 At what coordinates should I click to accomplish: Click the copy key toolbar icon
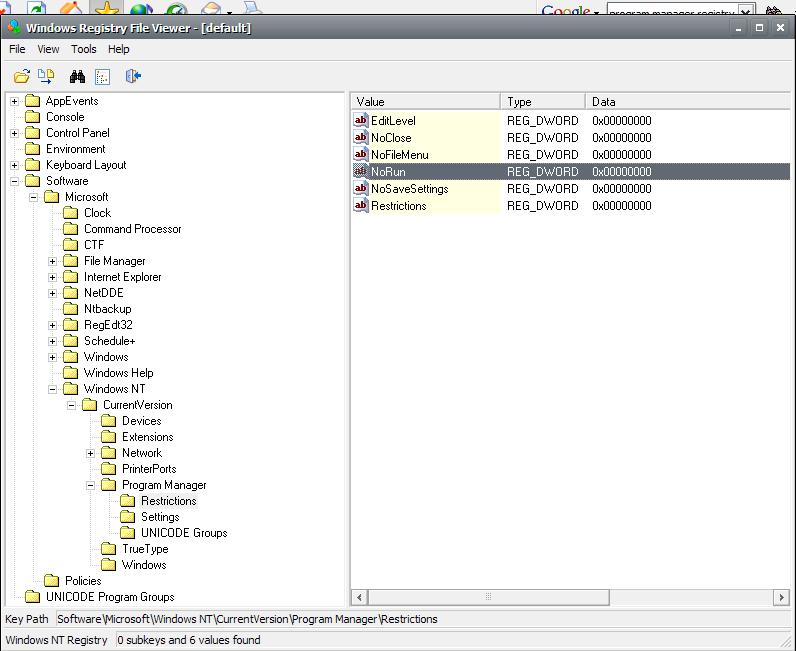click(46, 77)
